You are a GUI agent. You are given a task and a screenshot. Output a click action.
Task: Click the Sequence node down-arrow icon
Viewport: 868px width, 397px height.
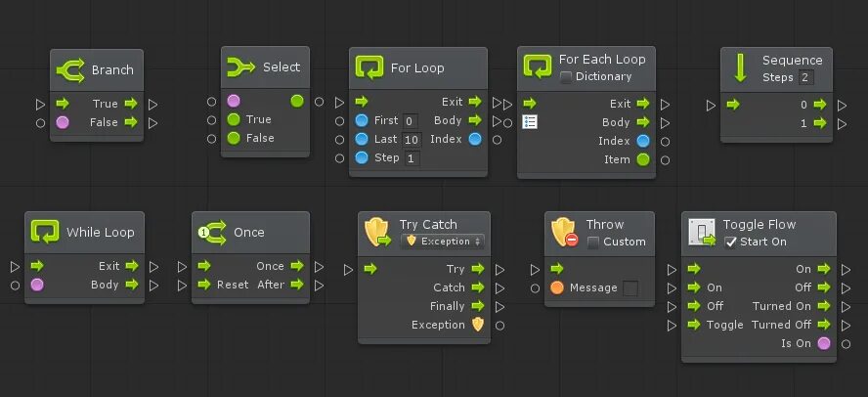[x=741, y=68]
